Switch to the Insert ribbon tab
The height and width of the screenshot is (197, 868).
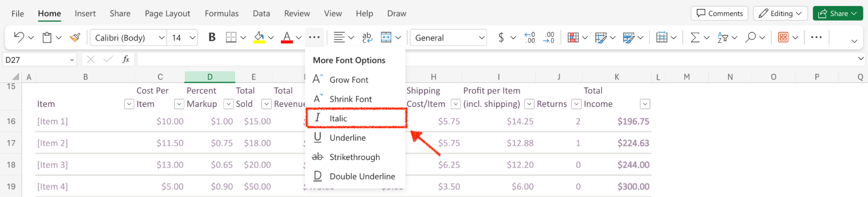point(85,13)
